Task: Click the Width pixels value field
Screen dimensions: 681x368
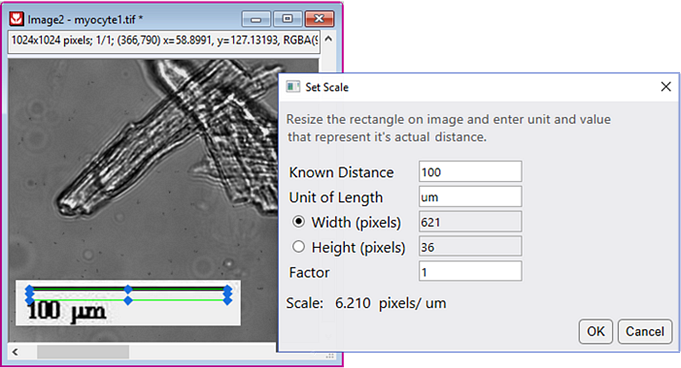Action: coord(470,222)
